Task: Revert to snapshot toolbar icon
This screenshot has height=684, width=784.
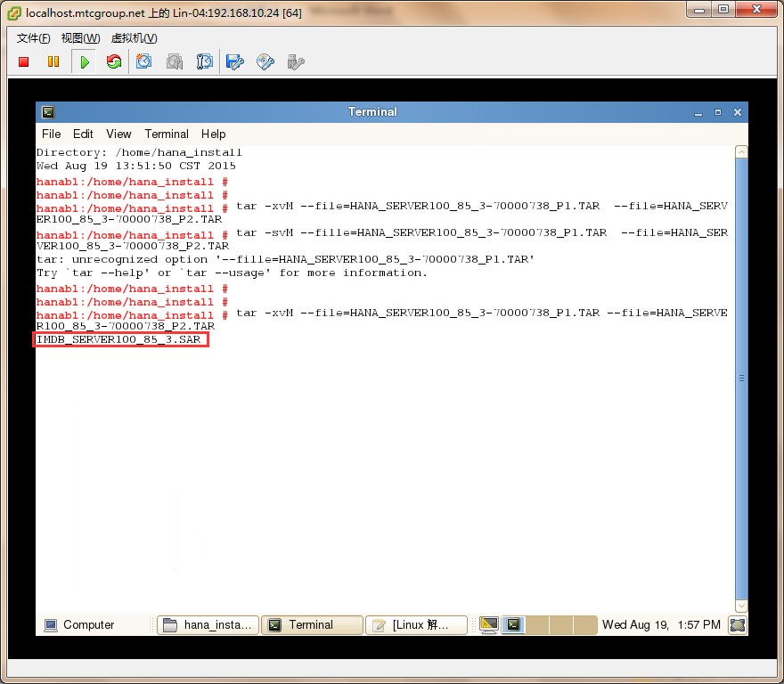Action: [175, 61]
